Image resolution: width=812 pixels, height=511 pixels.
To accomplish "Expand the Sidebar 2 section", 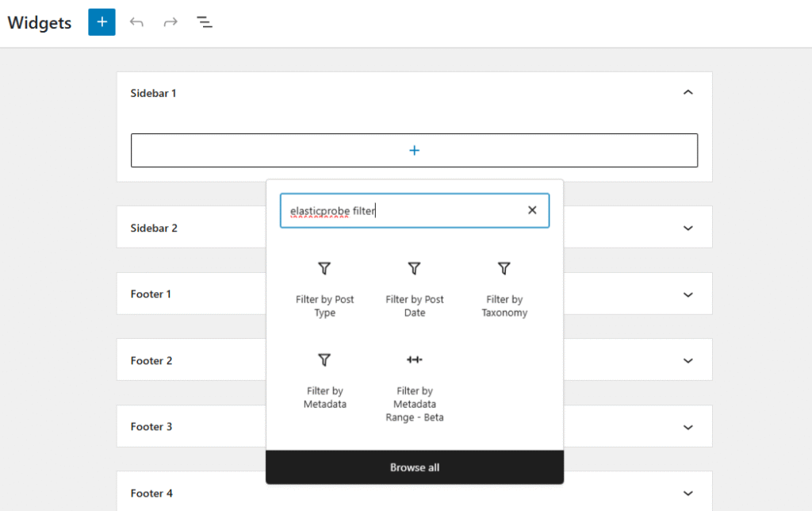I will pos(688,227).
